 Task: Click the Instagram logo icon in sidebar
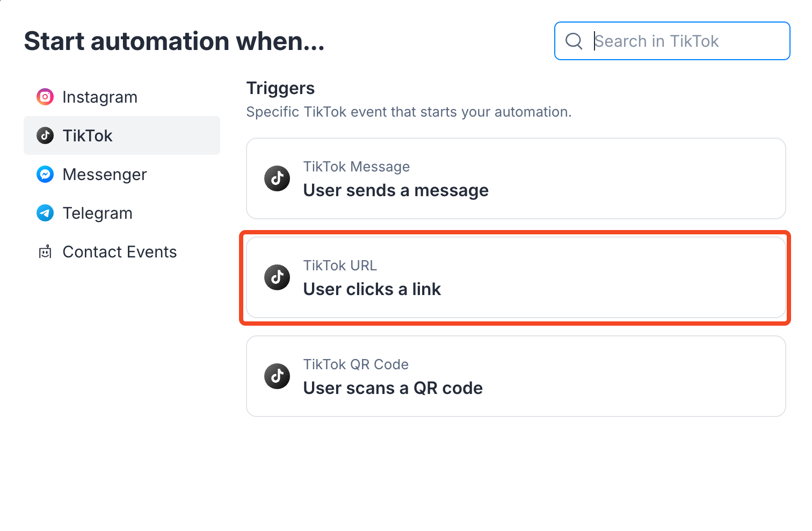pyautogui.click(x=45, y=97)
